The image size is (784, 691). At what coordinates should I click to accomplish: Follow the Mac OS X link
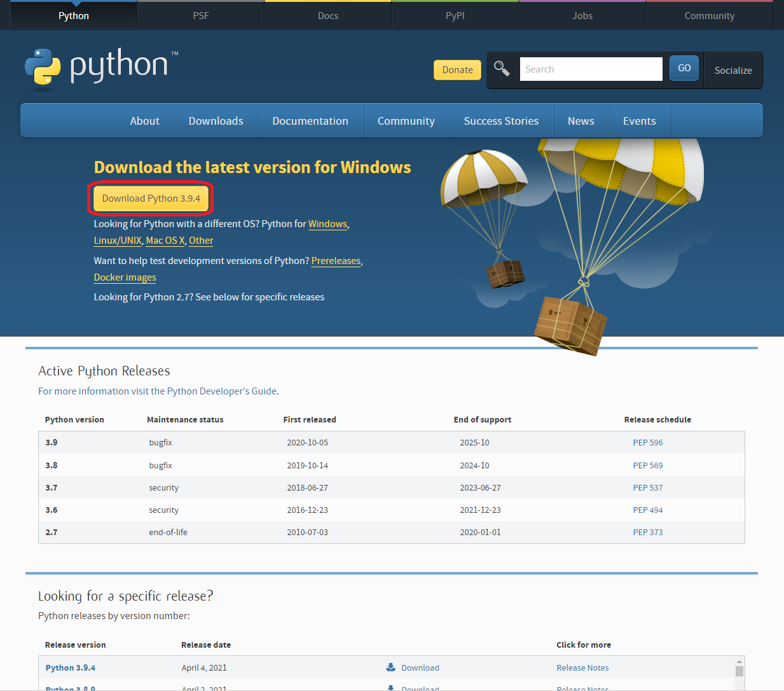coord(165,241)
